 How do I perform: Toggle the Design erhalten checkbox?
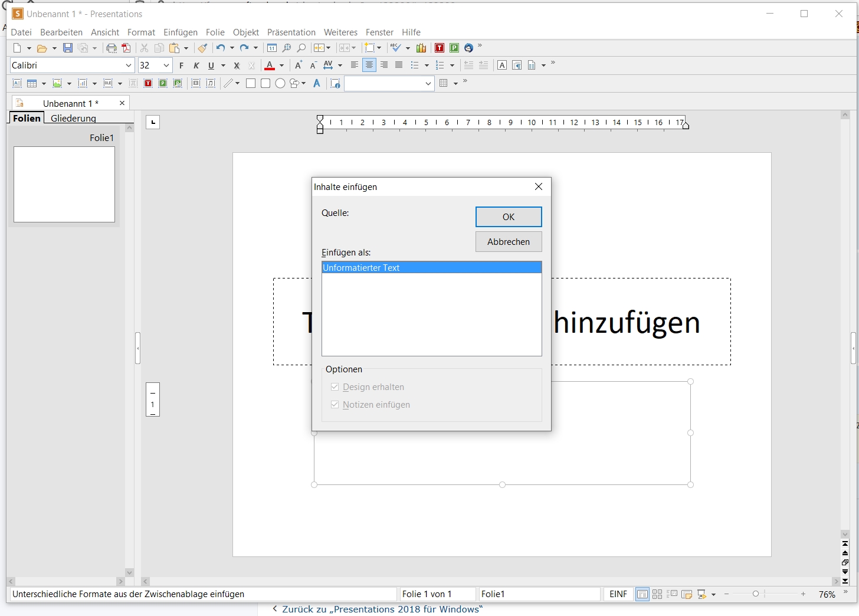pos(335,387)
